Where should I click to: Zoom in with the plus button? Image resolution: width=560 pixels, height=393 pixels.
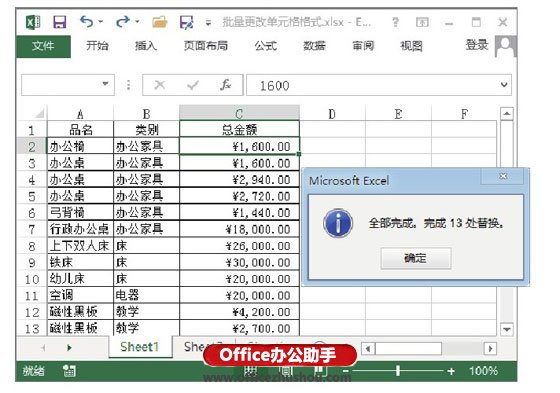[451, 371]
